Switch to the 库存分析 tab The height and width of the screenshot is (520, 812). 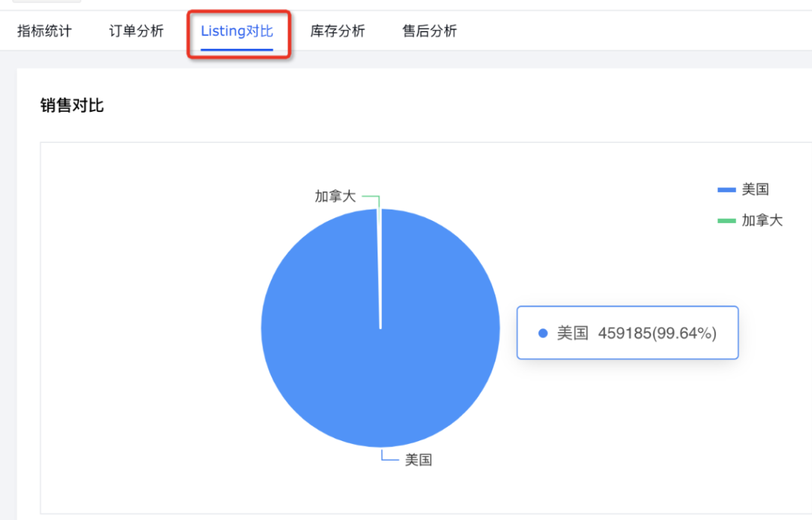(x=338, y=31)
